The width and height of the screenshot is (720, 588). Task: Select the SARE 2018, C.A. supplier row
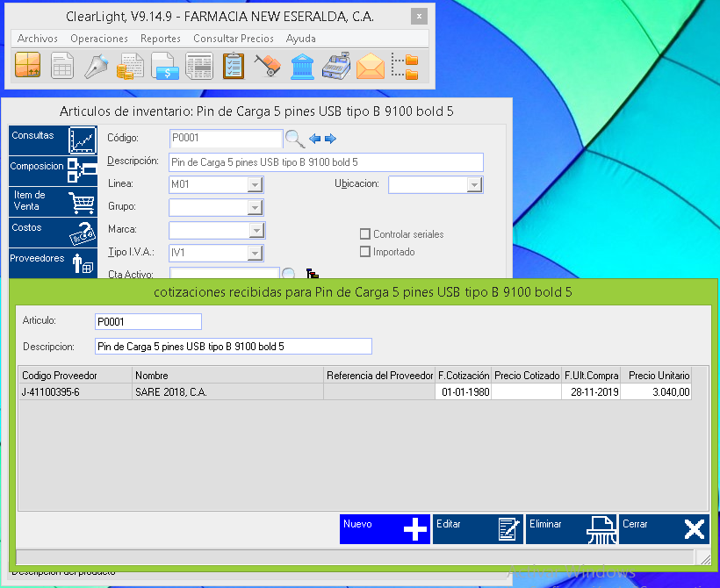[x=227, y=392]
